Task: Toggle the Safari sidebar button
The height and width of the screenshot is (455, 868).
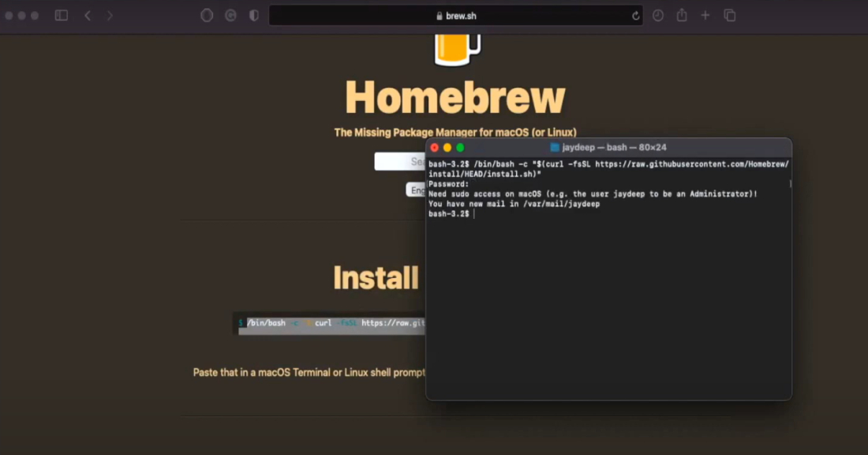Action: point(62,16)
